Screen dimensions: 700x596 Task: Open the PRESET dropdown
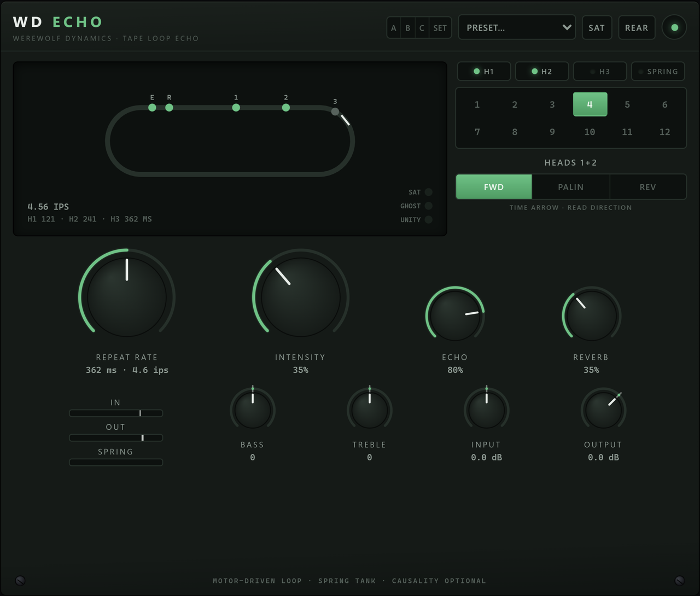517,27
